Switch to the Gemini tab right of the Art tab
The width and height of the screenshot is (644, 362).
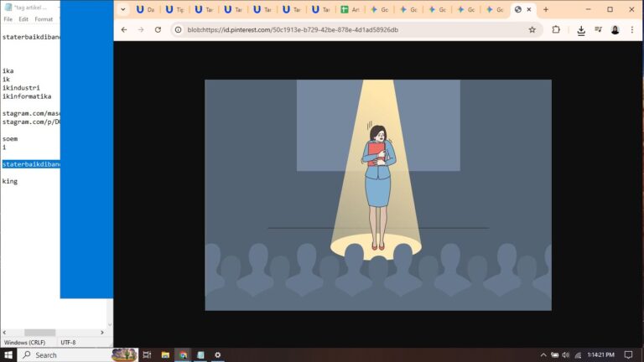(379, 9)
